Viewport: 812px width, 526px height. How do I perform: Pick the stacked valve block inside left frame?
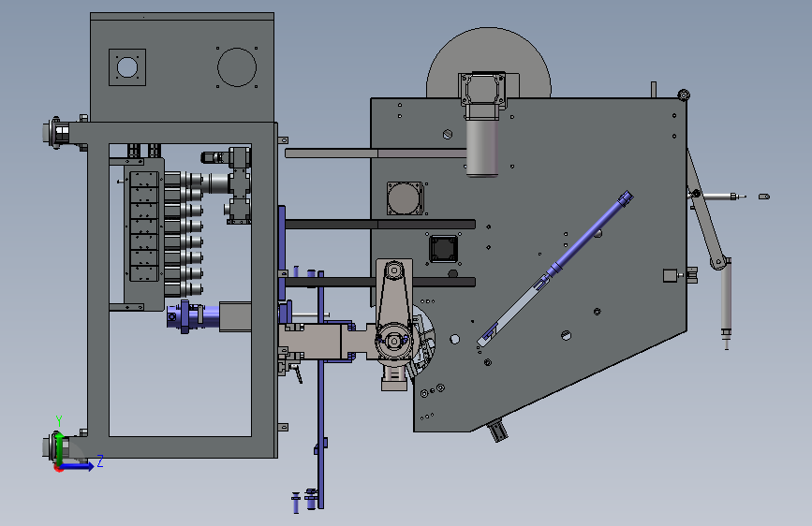pyautogui.click(x=144, y=226)
